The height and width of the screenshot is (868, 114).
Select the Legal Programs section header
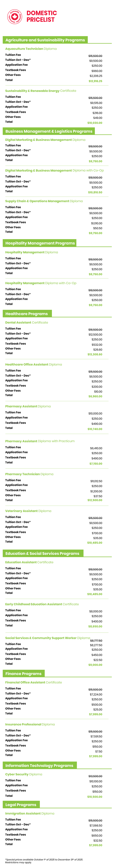(21, 804)
